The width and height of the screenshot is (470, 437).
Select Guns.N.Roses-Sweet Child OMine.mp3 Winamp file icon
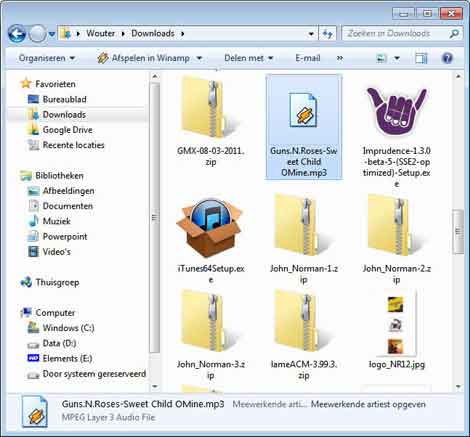point(303,110)
